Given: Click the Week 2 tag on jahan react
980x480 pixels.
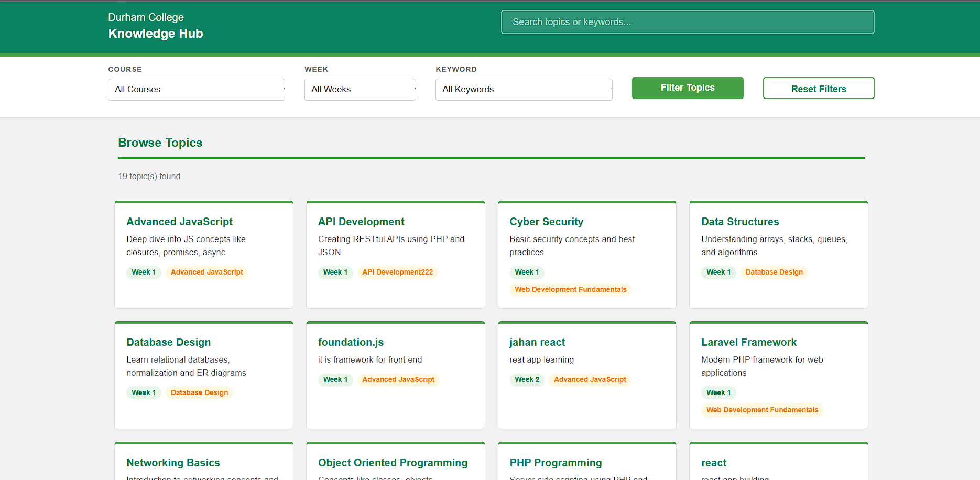Looking at the screenshot, I should (527, 380).
